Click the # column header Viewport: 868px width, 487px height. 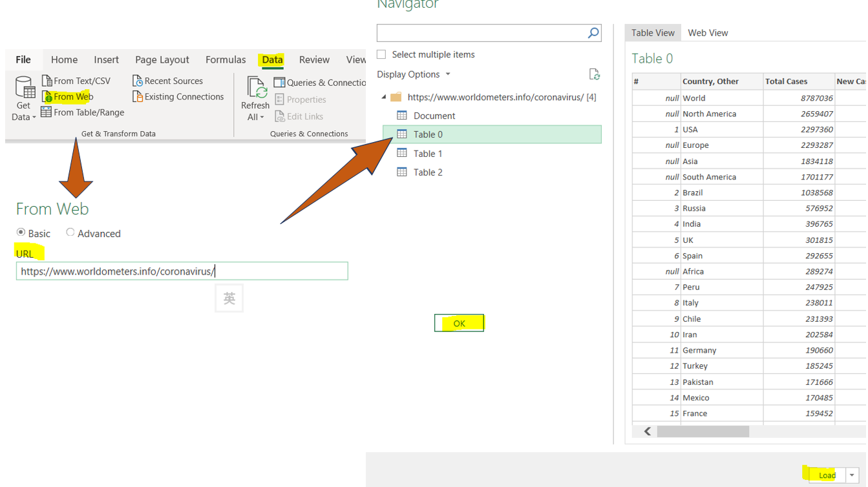pos(656,81)
